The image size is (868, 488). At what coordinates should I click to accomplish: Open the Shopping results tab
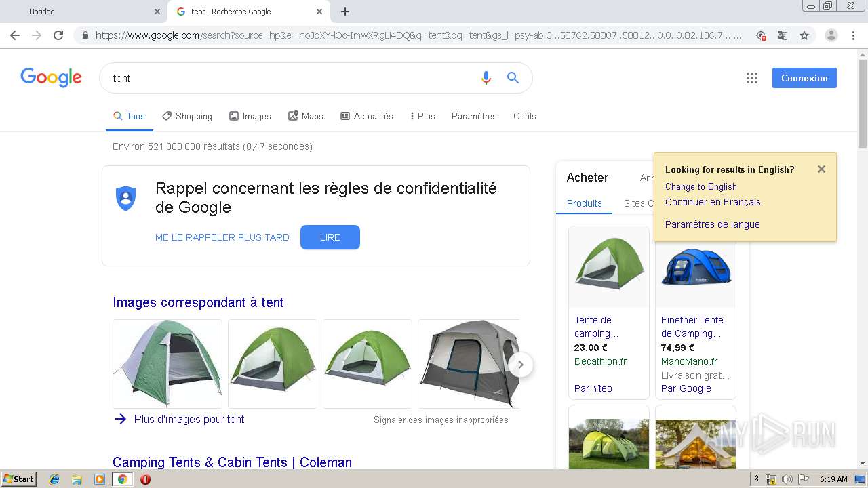pos(187,117)
